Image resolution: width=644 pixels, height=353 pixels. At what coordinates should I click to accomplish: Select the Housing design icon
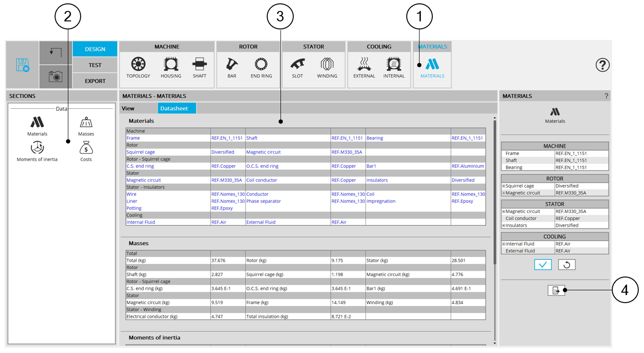pos(171,65)
